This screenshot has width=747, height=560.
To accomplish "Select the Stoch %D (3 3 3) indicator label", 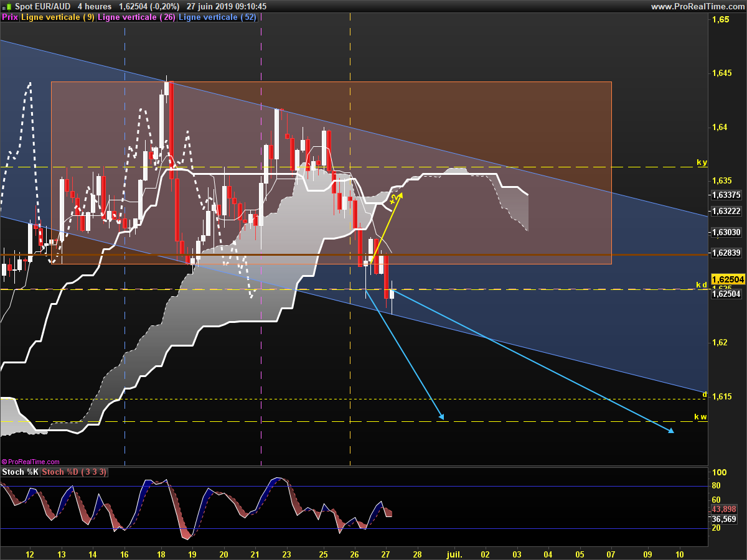I will 74,472.
